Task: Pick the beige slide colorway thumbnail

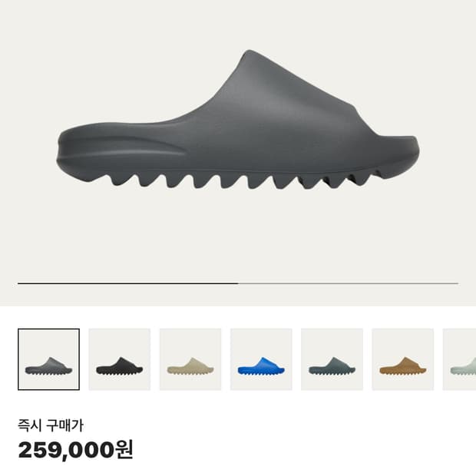Action: [190, 359]
